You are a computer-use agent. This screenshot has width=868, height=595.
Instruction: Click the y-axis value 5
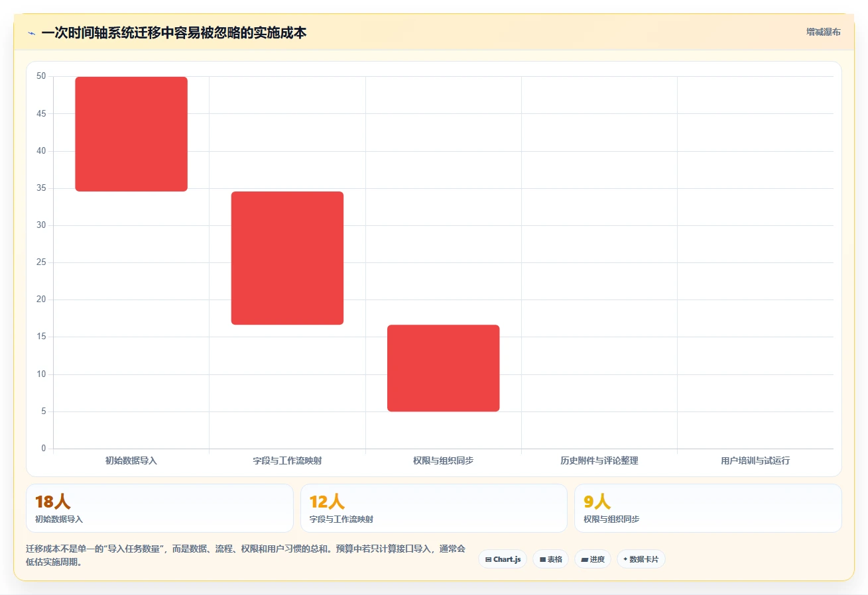pyautogui.click(x=43, y=411)
